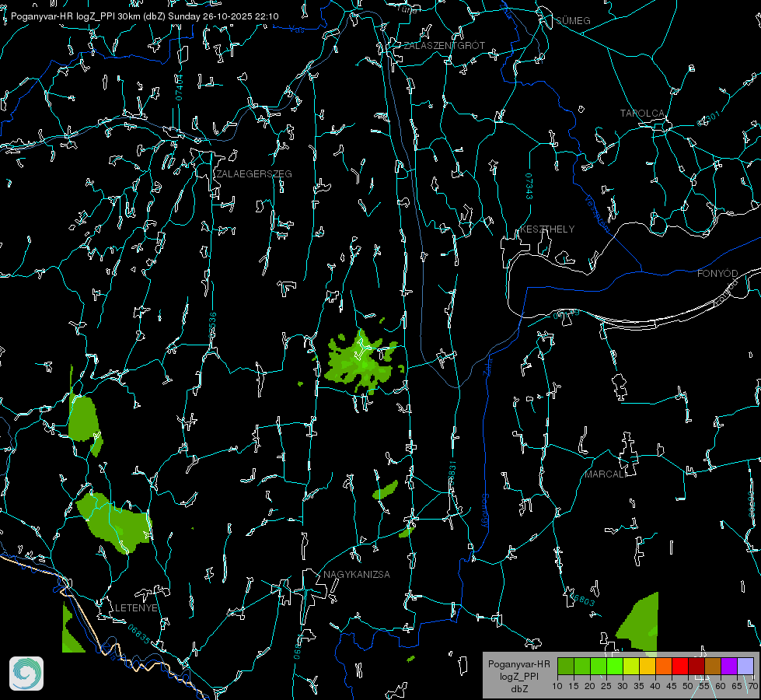
Task: Click the road number 06803 label
Action: coord(581,598)
